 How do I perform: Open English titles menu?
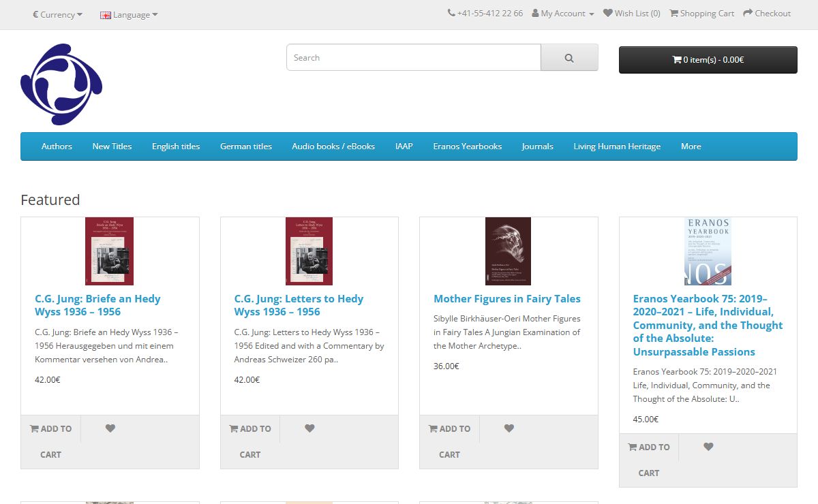click(x=176, y=146)
